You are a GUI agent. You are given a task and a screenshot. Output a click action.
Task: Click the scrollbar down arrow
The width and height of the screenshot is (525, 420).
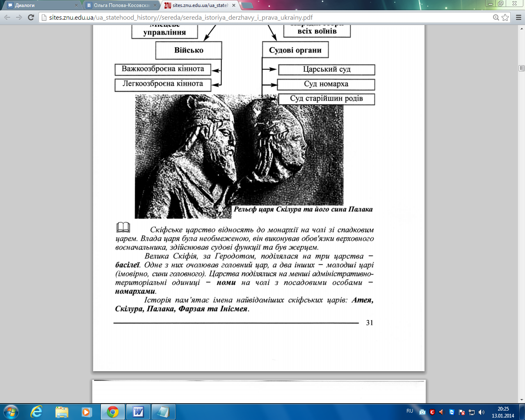pyautogui.click(x=522, y=399)
